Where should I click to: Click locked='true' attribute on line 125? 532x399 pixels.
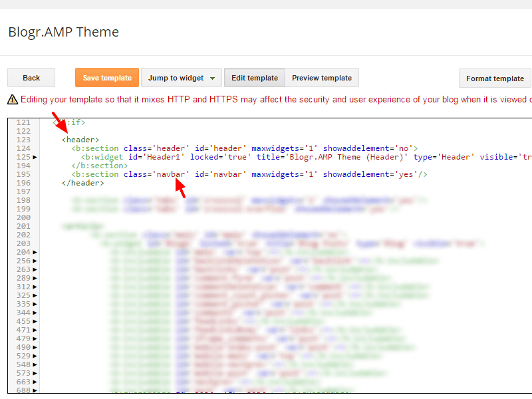coord(221,157)
